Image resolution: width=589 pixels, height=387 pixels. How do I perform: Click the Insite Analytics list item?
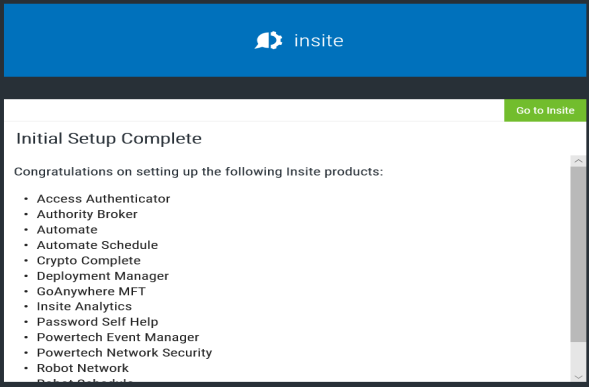click(x=84, y=306)
